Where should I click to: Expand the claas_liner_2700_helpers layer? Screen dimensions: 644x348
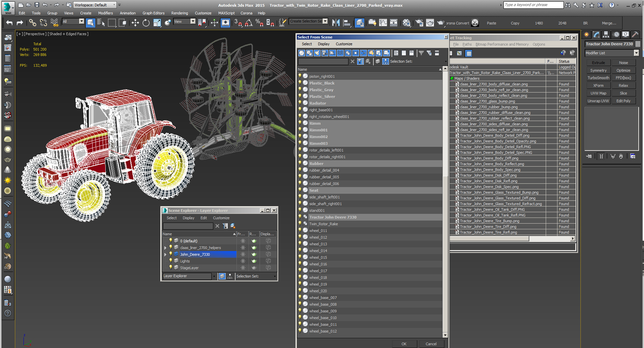[165, 248]
